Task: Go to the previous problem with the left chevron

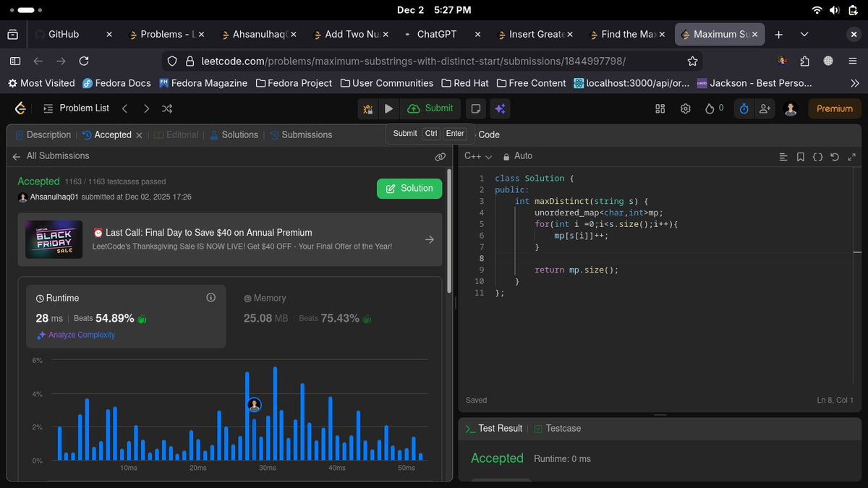Action: 124,108
